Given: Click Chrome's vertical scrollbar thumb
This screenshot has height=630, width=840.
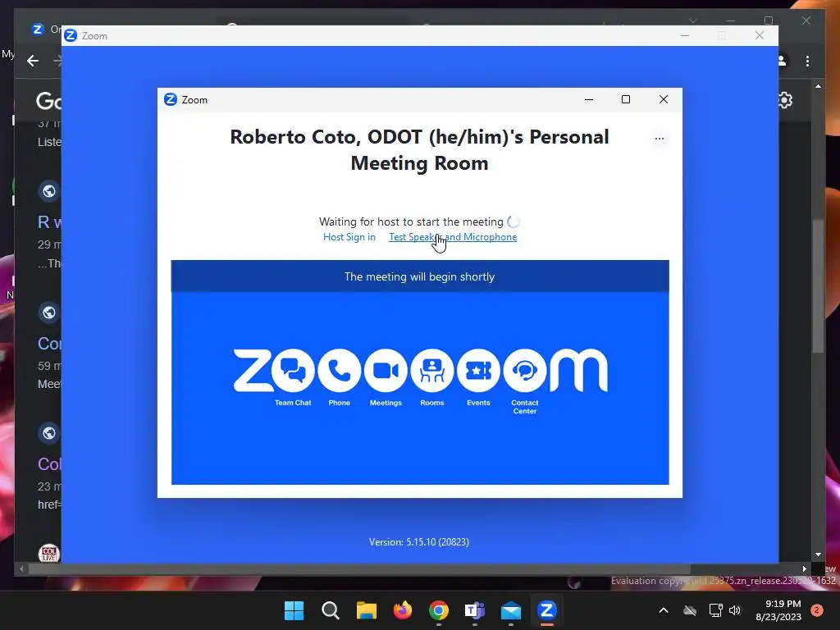Looking at the screenshot, I should pyautogui.click(x=818, y=286).
